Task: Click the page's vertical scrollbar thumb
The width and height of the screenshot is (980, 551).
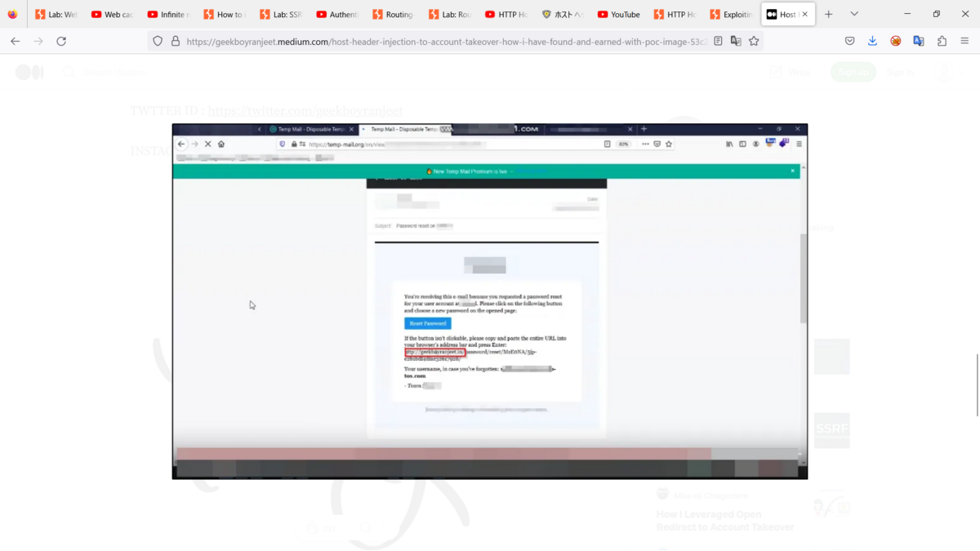Action: [x=977, y=385]
